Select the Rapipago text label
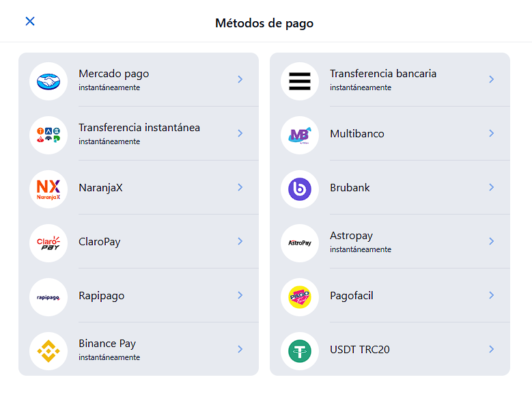Screen dimensions: 532x414 click(101, 296)
